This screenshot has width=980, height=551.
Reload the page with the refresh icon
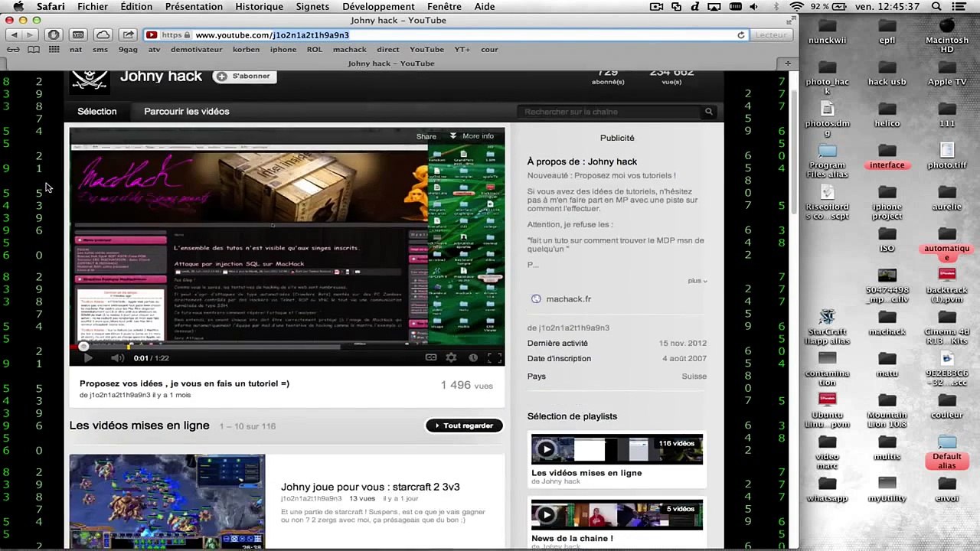(740, 35)
